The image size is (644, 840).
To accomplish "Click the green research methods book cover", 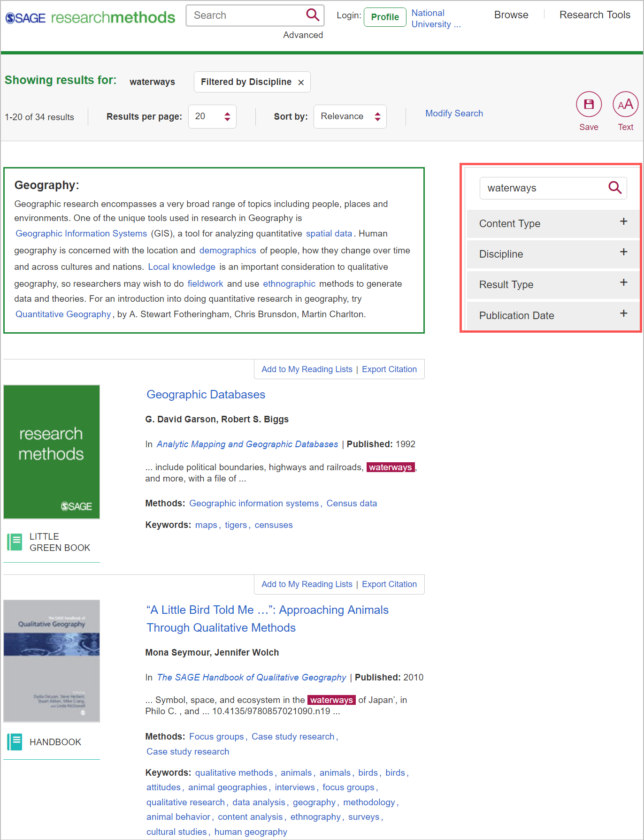I will [x=52, y=452].
